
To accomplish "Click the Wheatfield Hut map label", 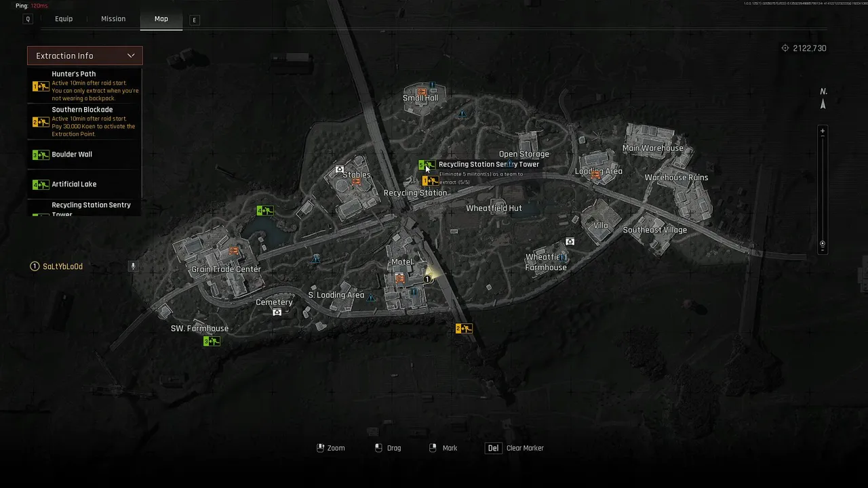I will [x=494, y=208].
